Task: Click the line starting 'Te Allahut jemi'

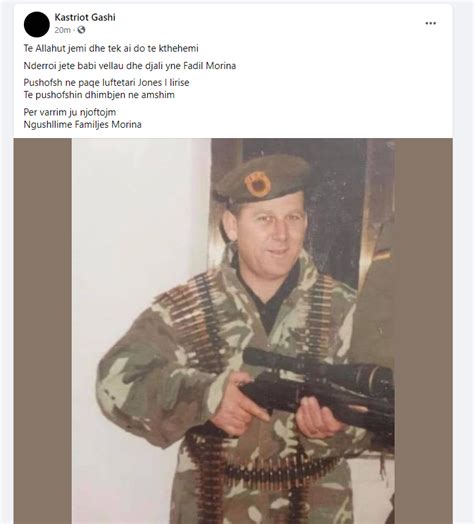Action: click(x=111, y=48)
